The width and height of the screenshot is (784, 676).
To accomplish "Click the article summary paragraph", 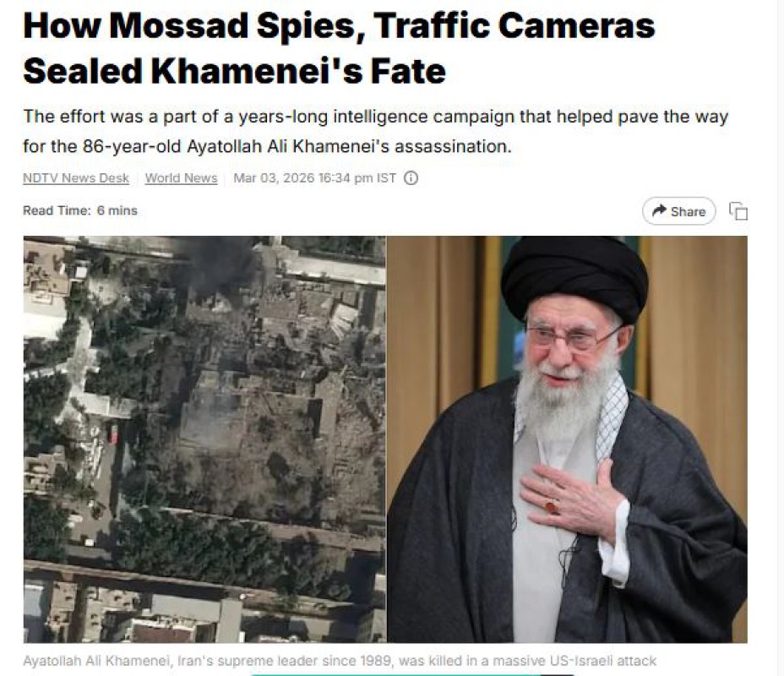I will [375, 131].
